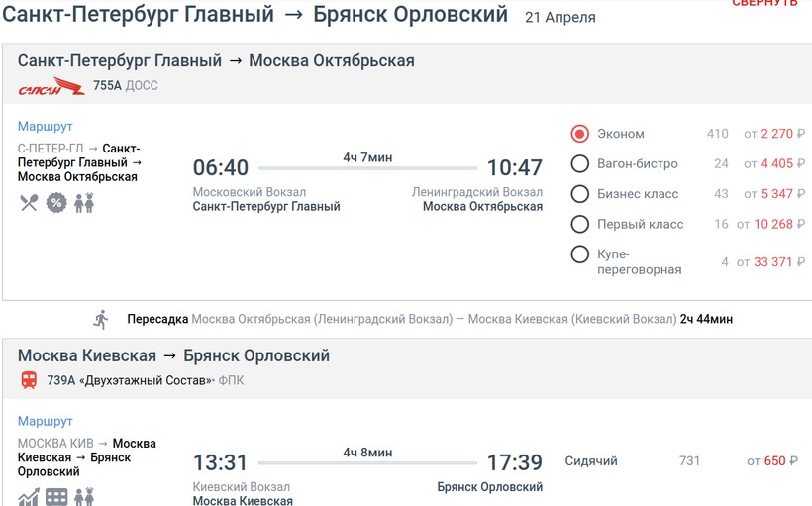Select the Вагон-бистро radio option
812x506 pixels.
click(x=580, y=163)
